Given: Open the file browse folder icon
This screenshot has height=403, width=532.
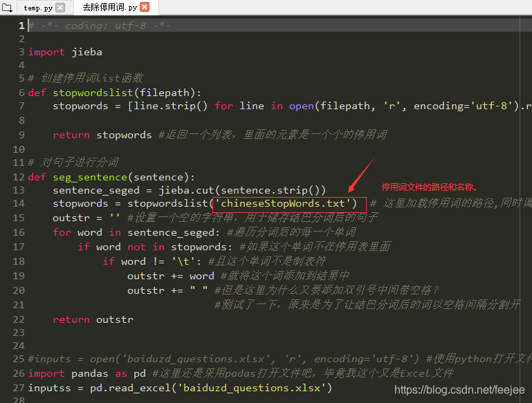Looking at the screenshot, I should [x=7, y=8].
